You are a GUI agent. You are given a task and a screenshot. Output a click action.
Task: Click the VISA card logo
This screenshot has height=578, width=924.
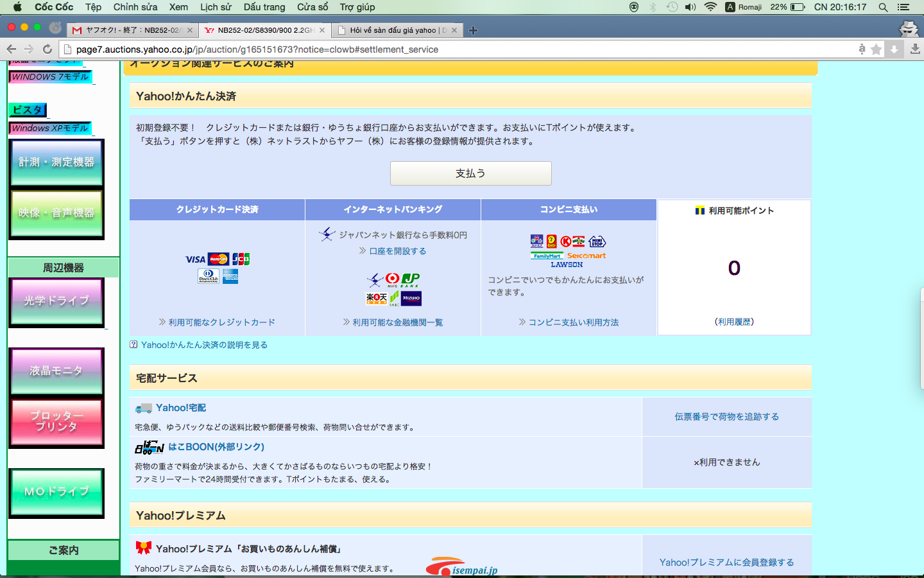coord(195,259)
